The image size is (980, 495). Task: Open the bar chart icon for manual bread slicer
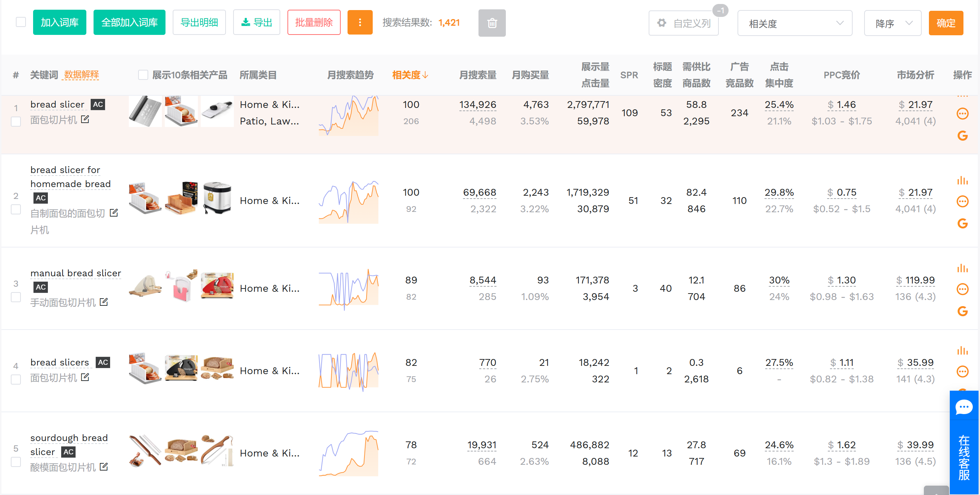pyautogui.click(x=962, y=268)
